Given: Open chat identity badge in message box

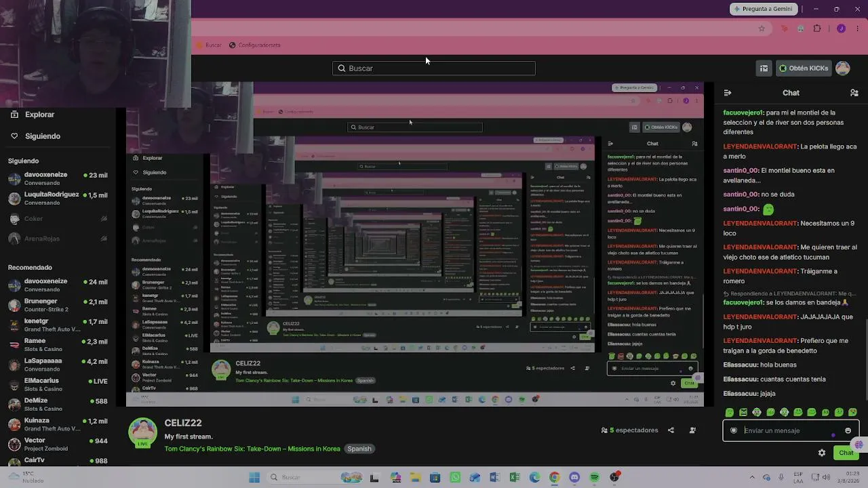Looking at the screenshot, I should (734, 430).
